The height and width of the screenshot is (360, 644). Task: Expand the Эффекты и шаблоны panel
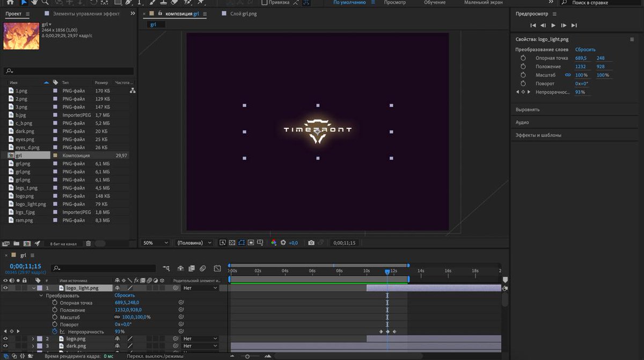click(538, 135)
